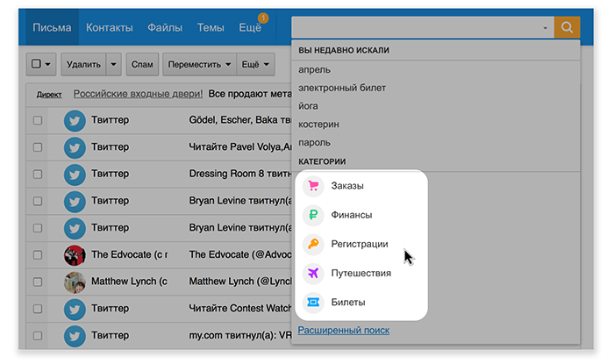Click inside the search input field
Viewport: 614px width, 364px height.
[414, 27]
